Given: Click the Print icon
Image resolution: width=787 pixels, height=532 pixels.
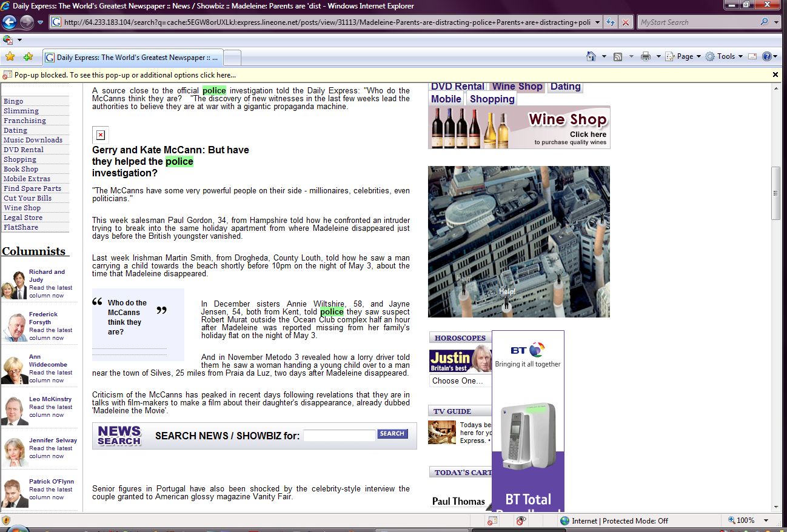Looking at the screenshot, I should (646, 56).
